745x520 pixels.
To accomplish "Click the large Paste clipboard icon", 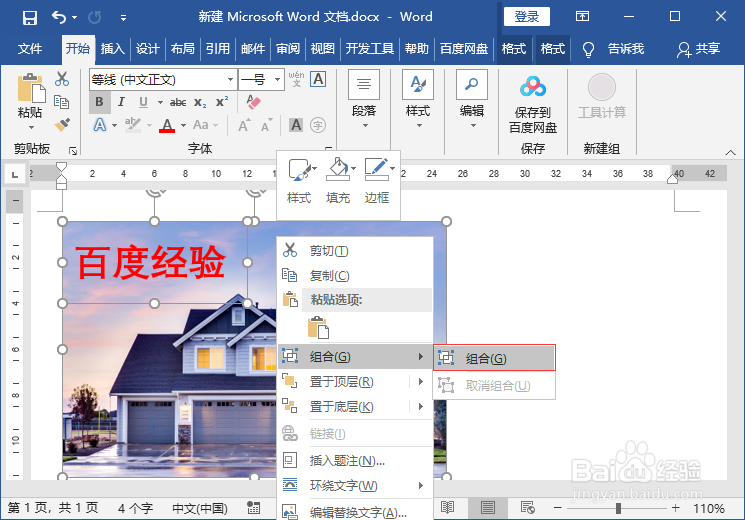I will (x=31, y=88).
